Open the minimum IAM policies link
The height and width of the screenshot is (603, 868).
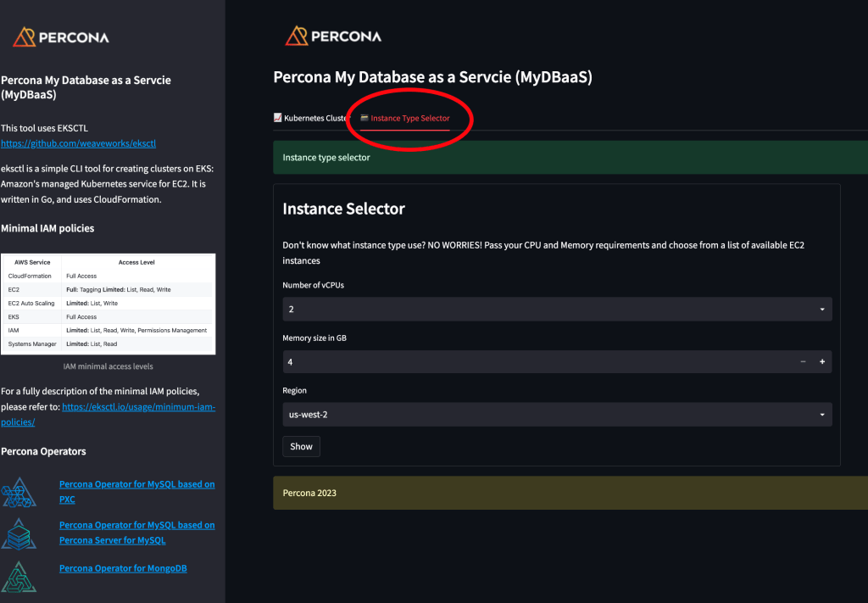pos(138,406)
